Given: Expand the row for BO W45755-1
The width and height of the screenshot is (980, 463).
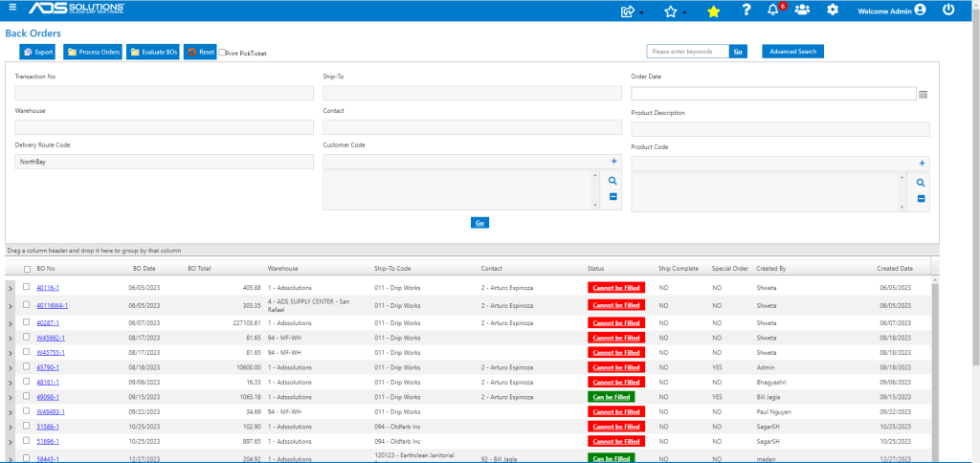Looking at the screenshot, I should pos(10,353).
